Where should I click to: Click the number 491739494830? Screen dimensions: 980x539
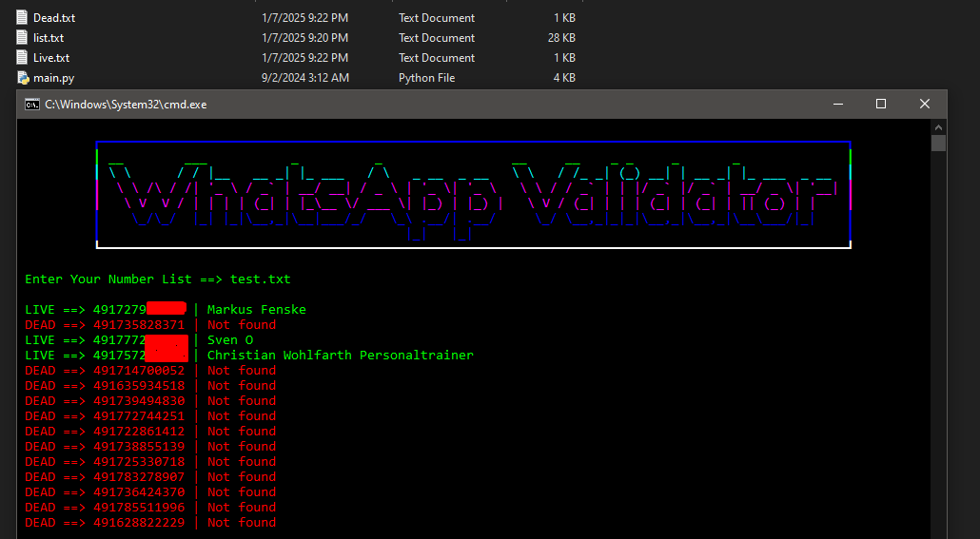pyautogui.click(x=139, y=400)
